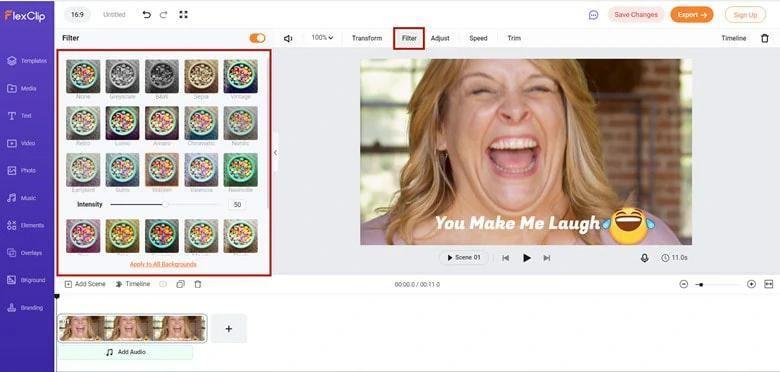Adjust the filter Intensity slider

165,204
